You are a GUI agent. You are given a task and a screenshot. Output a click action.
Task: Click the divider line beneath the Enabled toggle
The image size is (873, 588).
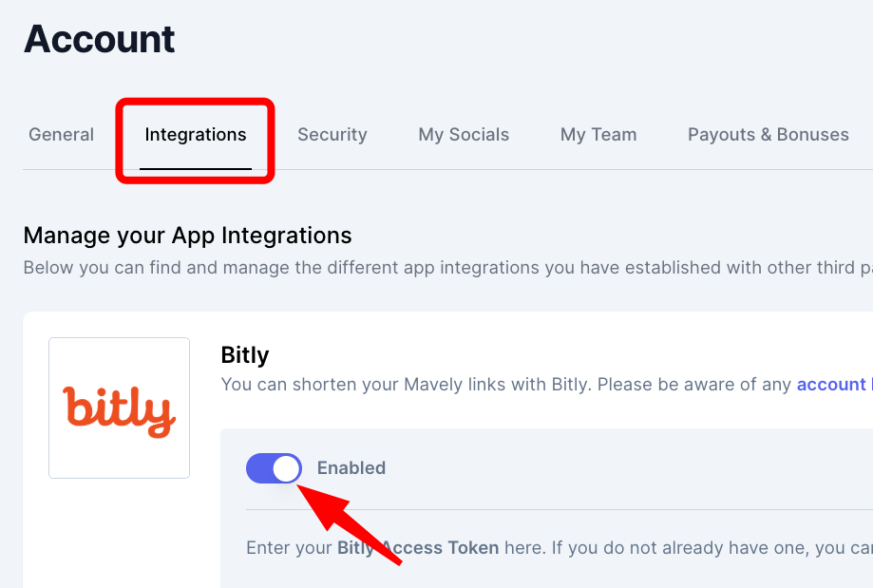[x=570, y=510]
